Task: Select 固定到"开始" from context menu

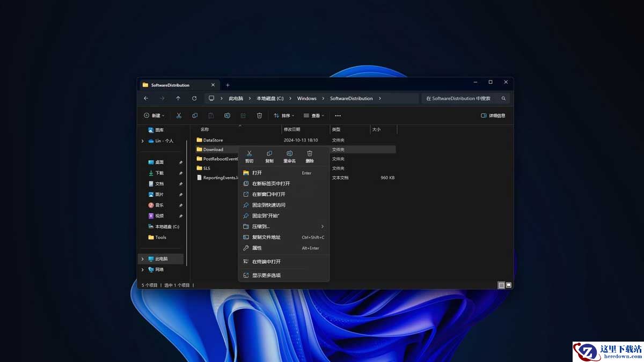Action: [x=284, y=216]
